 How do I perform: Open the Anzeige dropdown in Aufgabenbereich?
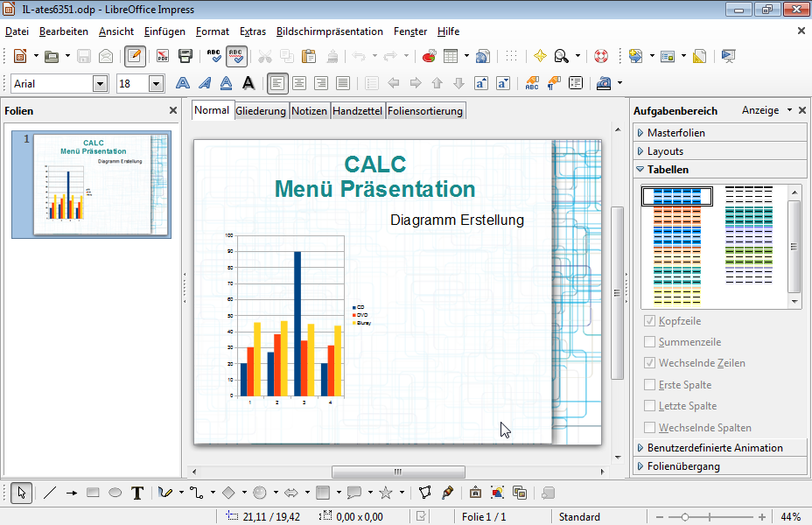[x=766, y=110]
